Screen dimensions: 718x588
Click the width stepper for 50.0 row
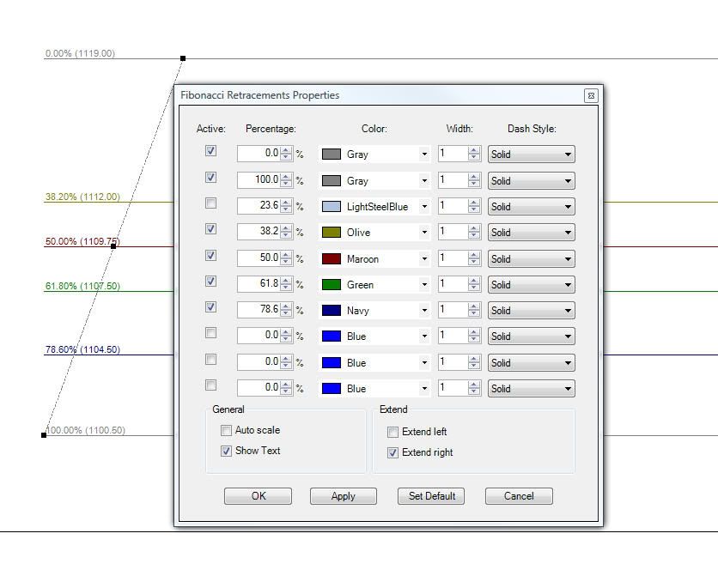(474, 258)
